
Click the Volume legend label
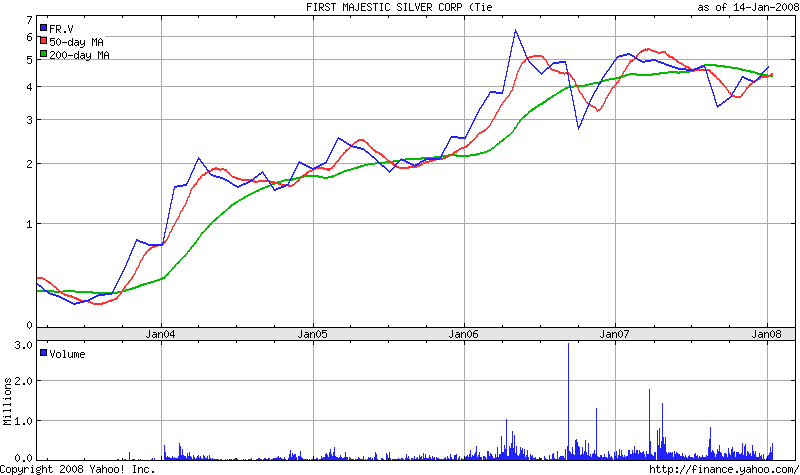click(x=67, y=354)
